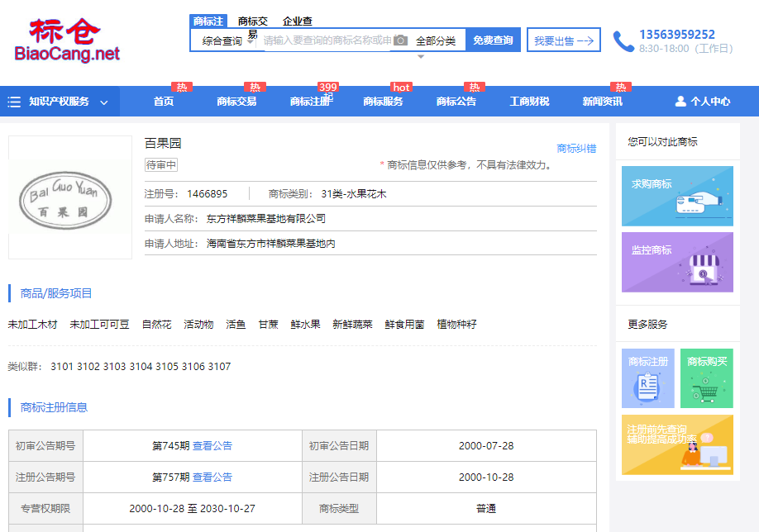Open 新闻资讯 in navigation bar

602,102
